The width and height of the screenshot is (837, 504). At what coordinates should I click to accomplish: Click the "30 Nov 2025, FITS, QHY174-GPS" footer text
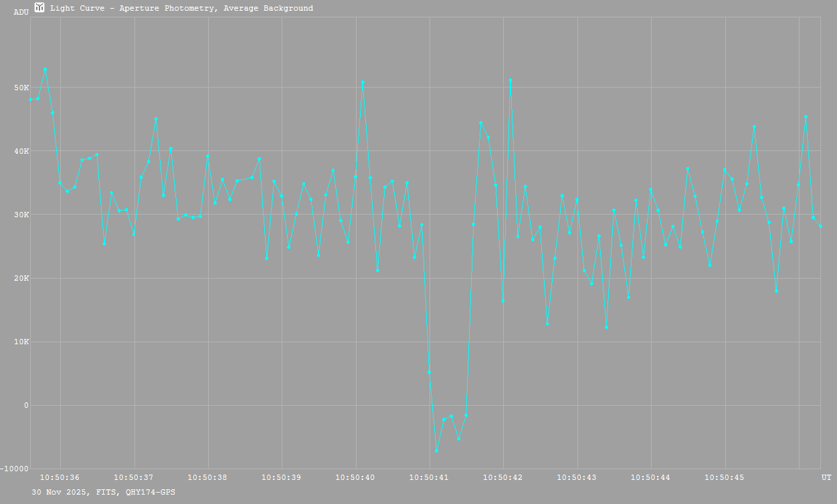click(104, 492)
